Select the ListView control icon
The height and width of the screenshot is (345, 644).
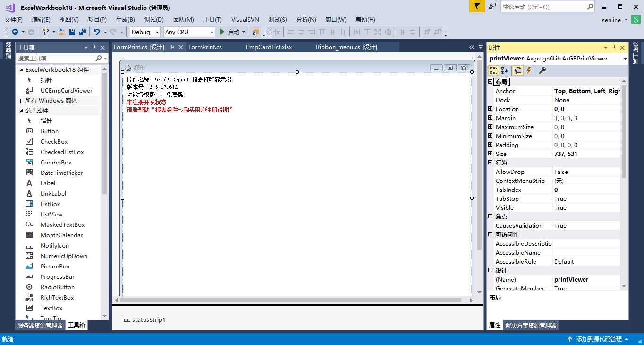click(29, 214)
